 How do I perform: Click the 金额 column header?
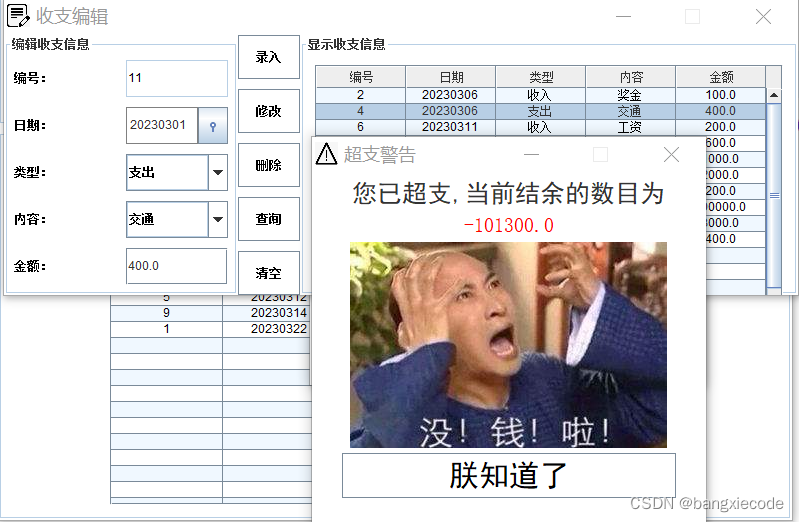pos(721,76)
